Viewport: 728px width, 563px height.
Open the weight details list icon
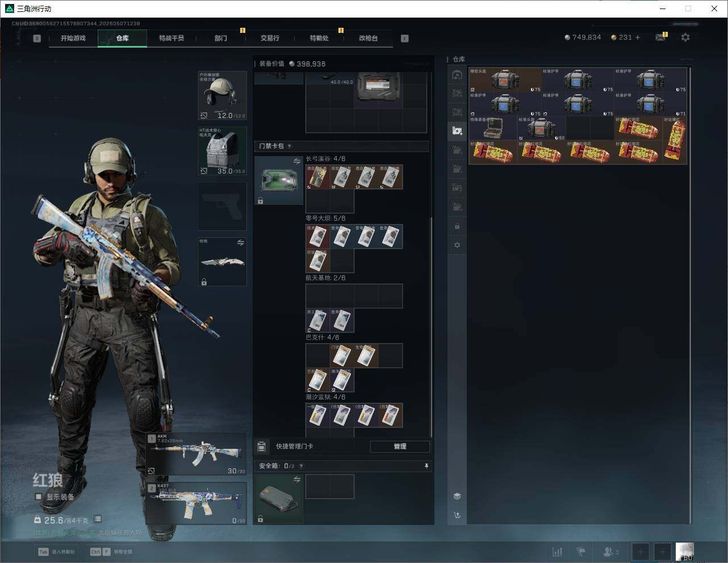point(98,519)
